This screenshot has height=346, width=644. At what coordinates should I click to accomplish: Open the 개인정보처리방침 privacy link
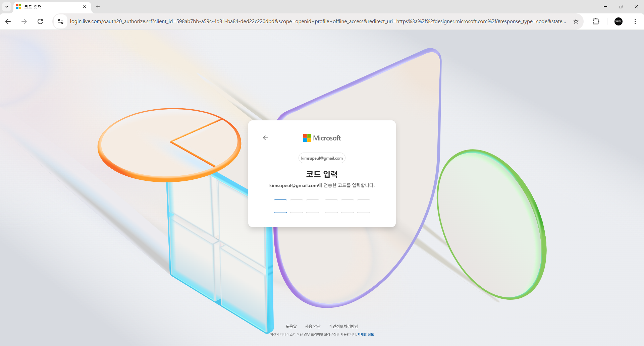(343, 326)
